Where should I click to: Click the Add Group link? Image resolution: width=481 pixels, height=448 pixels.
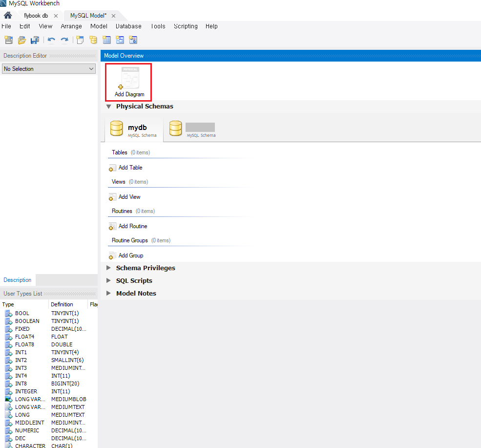click(x=131, y=256)
